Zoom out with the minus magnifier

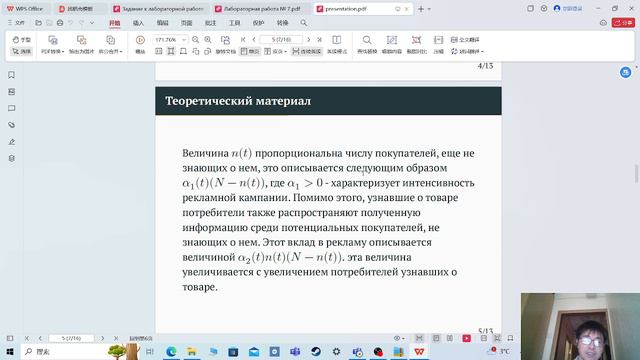(196, 40)
